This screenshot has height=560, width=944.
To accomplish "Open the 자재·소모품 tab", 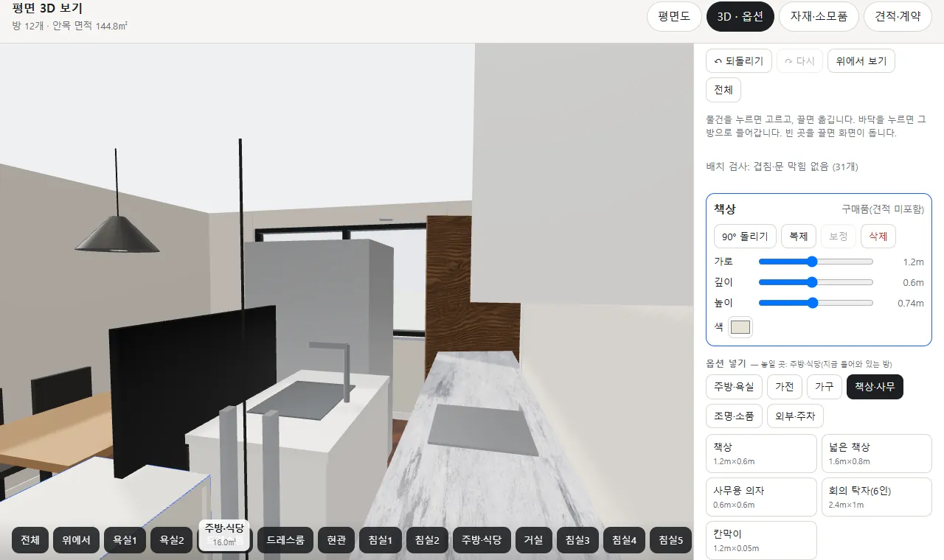I will [819, 16].
